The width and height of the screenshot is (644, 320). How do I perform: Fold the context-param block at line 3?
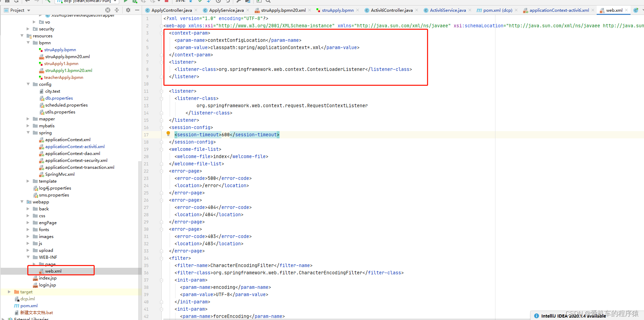point(161,33)
